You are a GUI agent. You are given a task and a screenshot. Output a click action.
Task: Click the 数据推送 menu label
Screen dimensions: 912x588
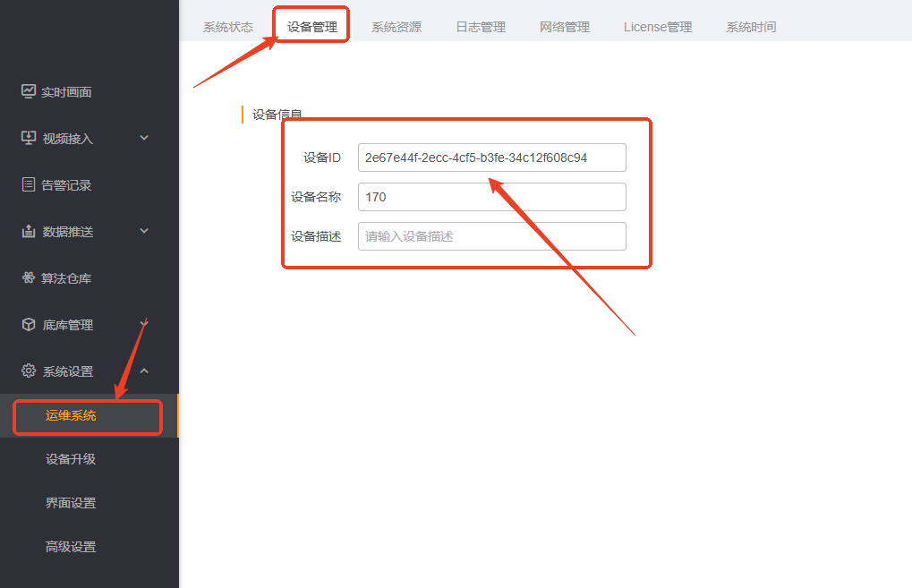click(x=67, y=232)
